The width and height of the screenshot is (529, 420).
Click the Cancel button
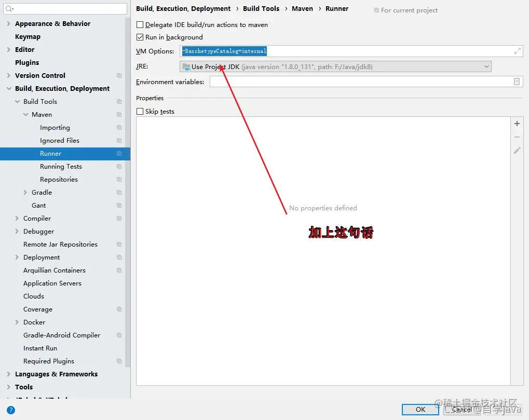pyautogui.click(x=462, y=410)
